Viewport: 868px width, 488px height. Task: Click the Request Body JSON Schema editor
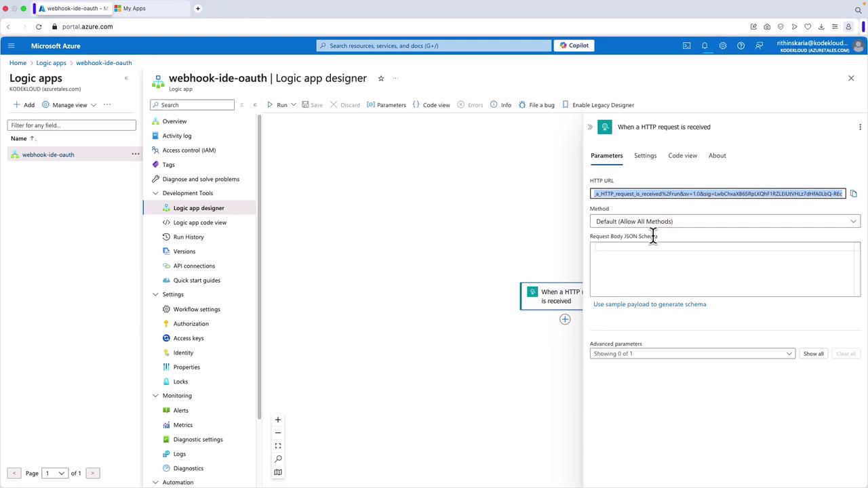click(725, 269)
